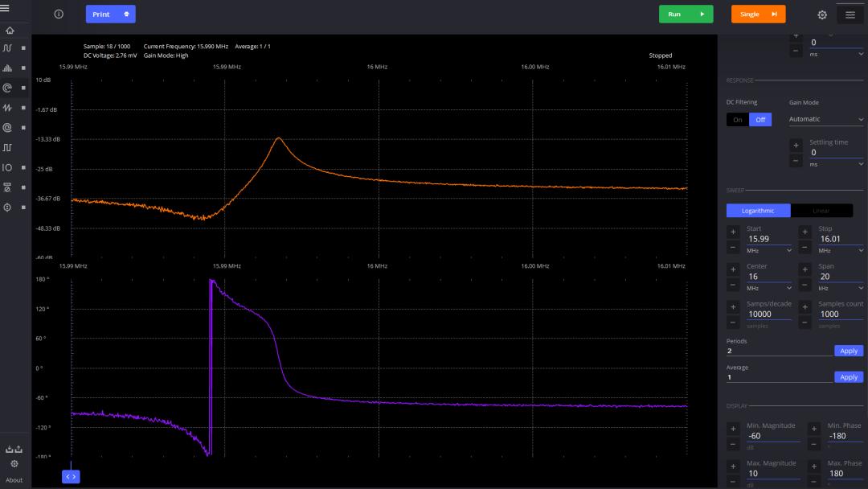Click the info icon beside Print
868x489 pixels.
59,14
